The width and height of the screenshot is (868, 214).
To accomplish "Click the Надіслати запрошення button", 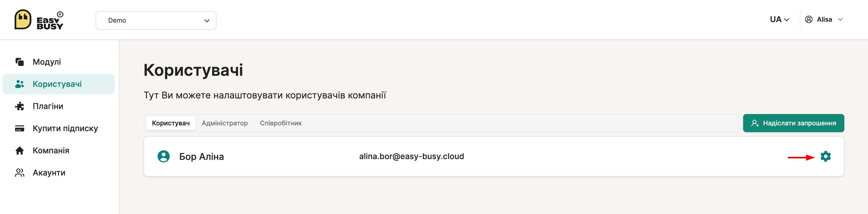I will [x=793, y=123].
